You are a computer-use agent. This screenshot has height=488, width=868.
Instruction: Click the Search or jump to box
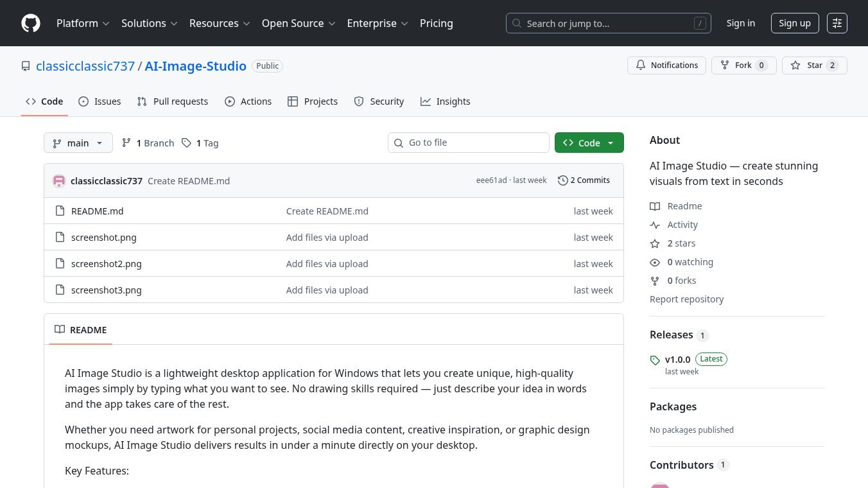pyautogui.click(x=608, y=23)
